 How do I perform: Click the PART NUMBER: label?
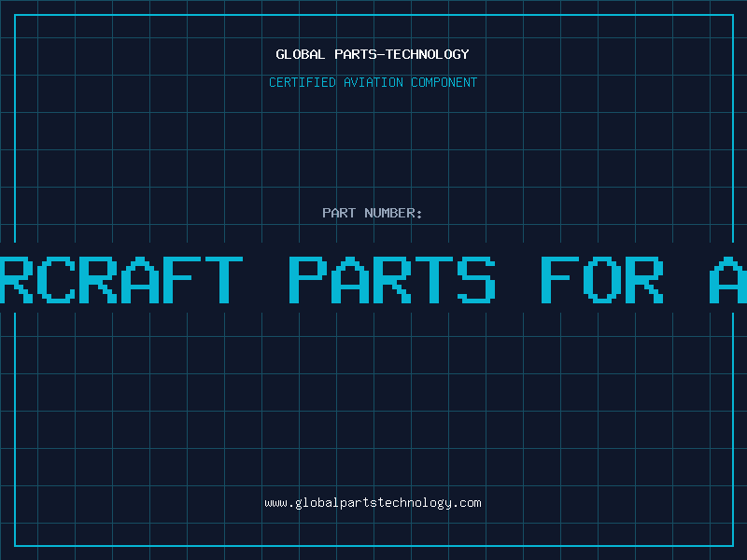372,213
